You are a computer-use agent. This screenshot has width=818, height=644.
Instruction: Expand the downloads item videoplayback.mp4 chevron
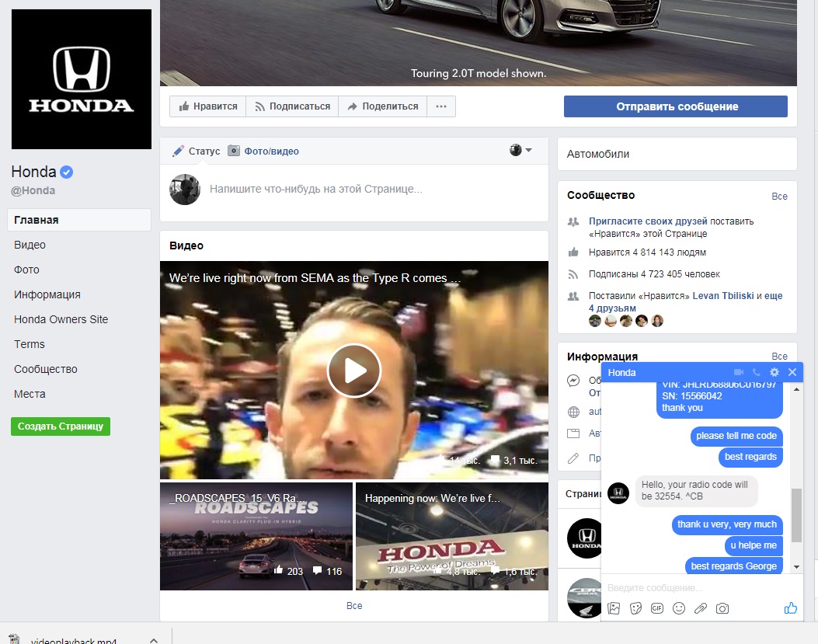(x=153, y=640)
